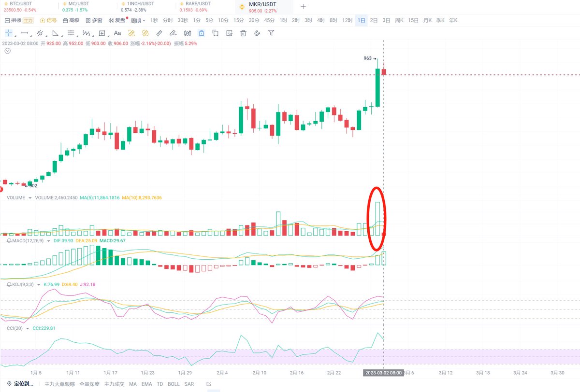Click the candlestick chart style icon
The height and width of the screenshot is (392, 580).
pyautogui.click(x=188, y=33)
